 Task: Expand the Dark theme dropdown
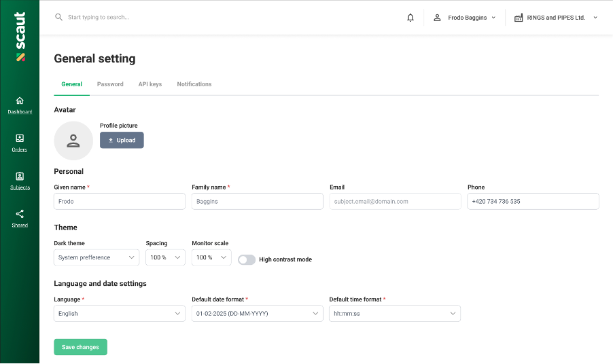(97, 257)
